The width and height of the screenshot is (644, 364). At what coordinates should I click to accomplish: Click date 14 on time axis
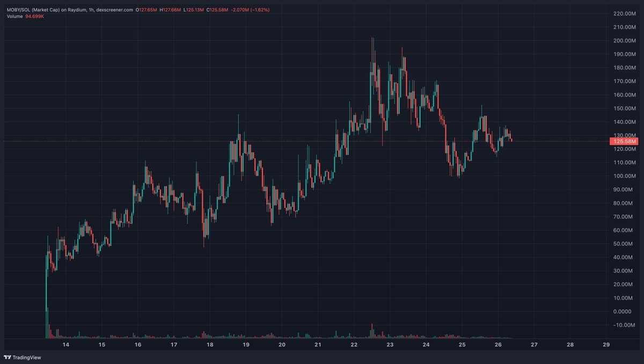[x=66, y=345]
